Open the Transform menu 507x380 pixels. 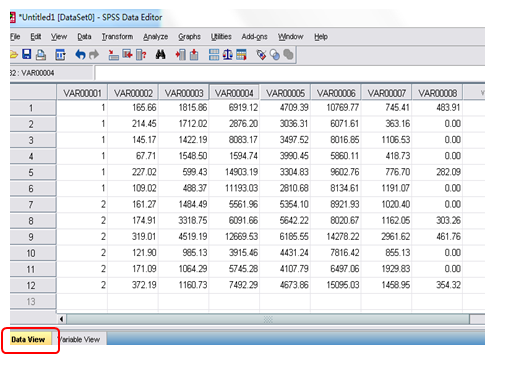coord(117,37)
